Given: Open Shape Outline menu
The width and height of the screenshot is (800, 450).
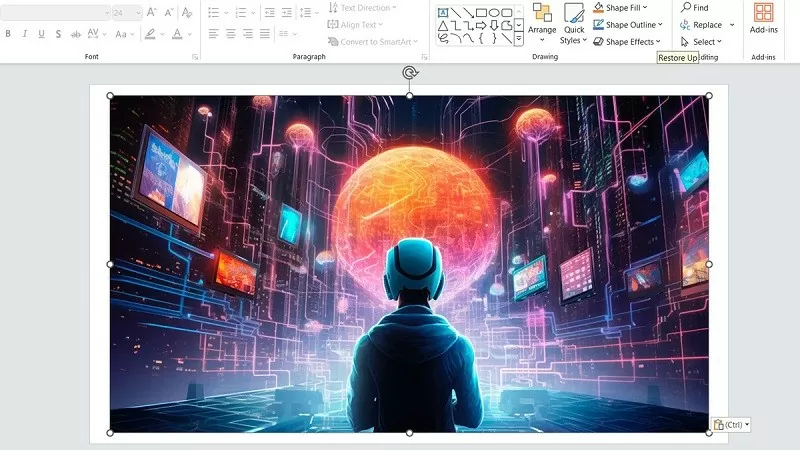Looking at the screenshot, I should click(x=628, y=24).
